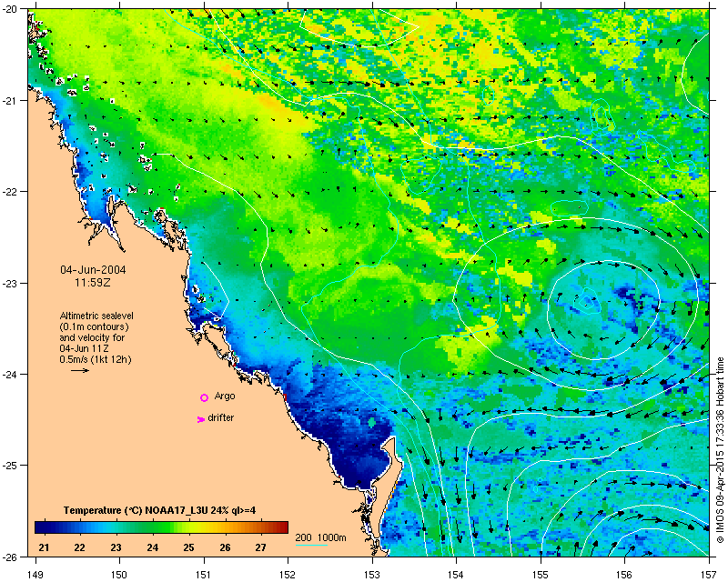This screenshot has width=728, height=582.
Task: Click the magenta drifter marker symbol
Action: pos(201,419)
